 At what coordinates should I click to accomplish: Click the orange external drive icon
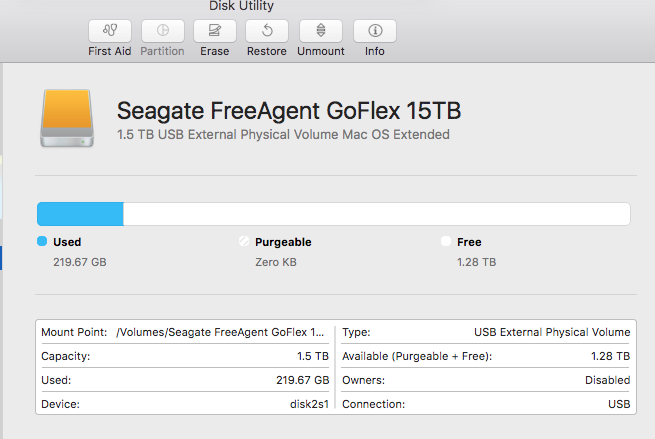(x=69, y=119)
